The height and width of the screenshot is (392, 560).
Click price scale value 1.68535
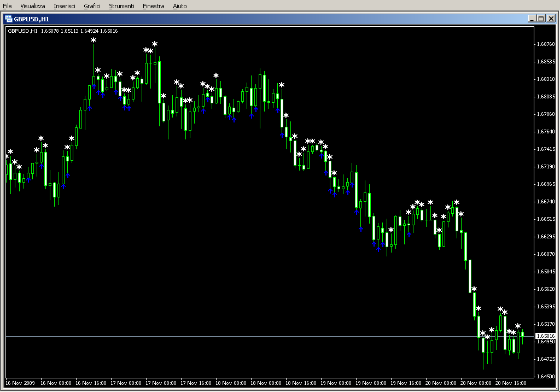(546, 62)
